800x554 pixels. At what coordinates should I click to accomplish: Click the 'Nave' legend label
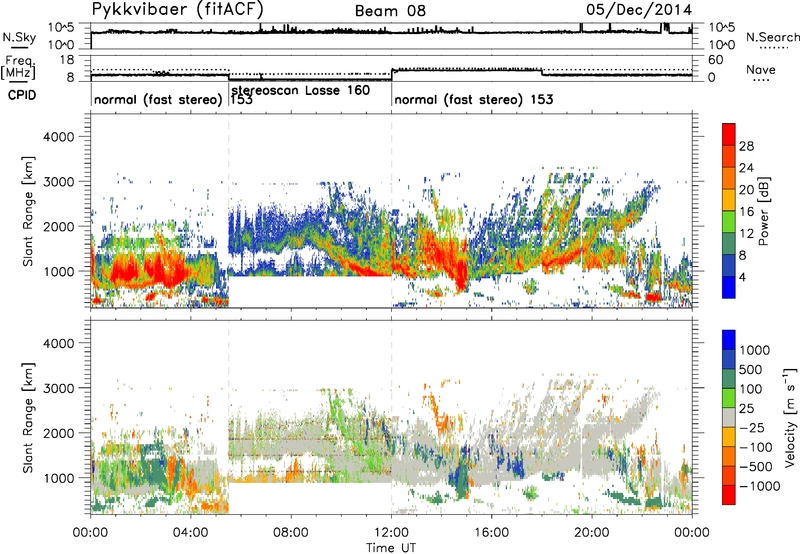click(761, 70)
